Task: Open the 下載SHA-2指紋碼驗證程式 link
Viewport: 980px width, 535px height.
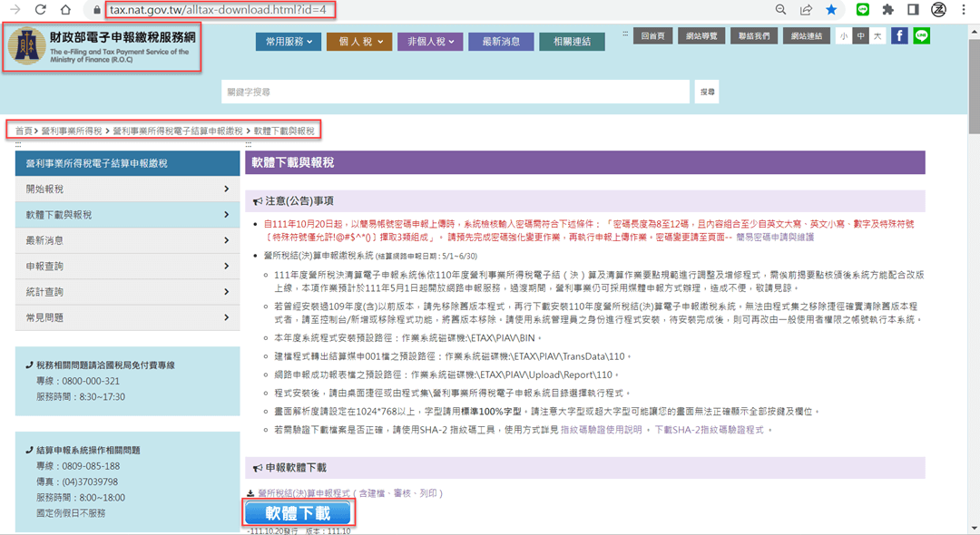Action: click(709, 430)
